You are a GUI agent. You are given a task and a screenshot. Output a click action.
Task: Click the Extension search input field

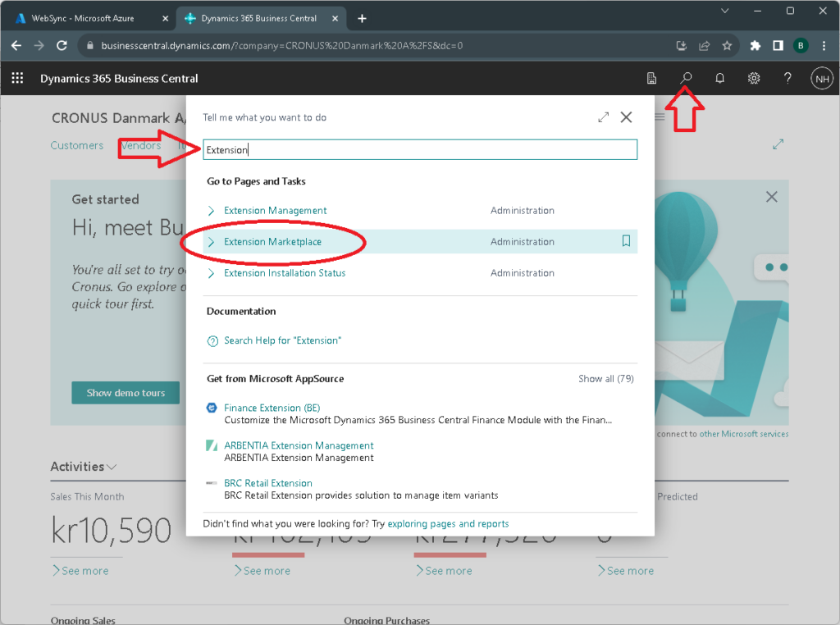click(x=420, y=150)
